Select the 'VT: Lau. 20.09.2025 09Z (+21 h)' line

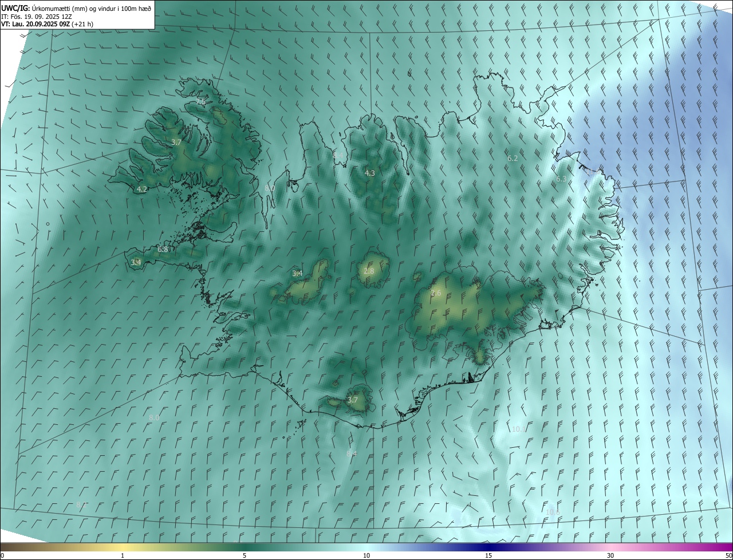pos(47,24)
